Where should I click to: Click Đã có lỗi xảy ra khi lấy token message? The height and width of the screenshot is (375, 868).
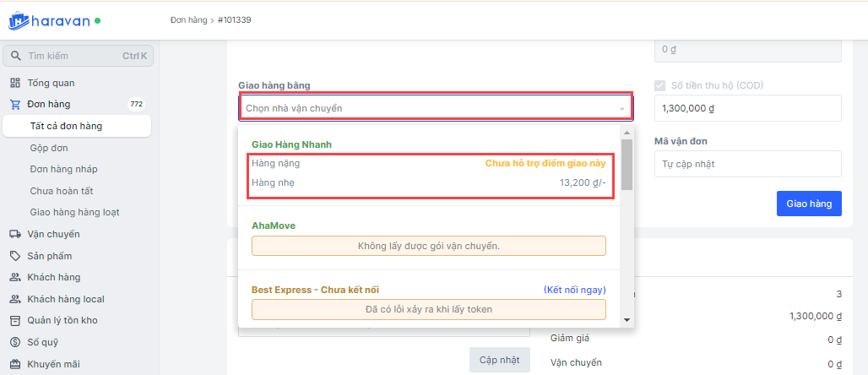(429, 309)
